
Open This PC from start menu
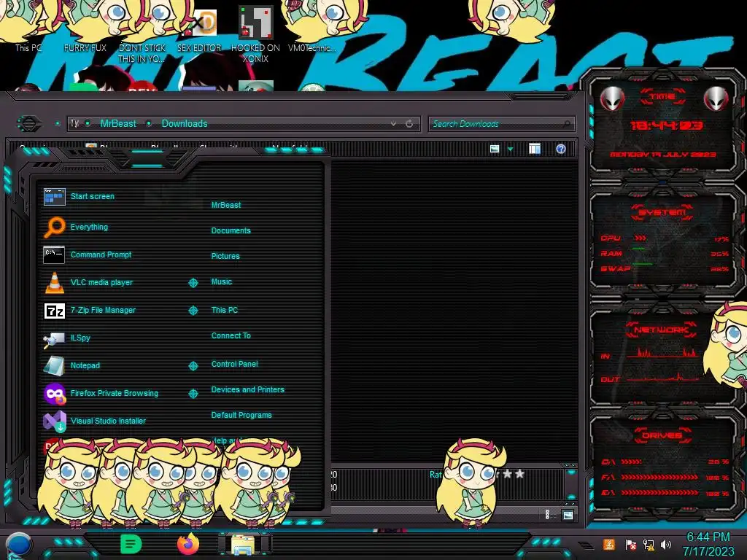pos(225,309)
